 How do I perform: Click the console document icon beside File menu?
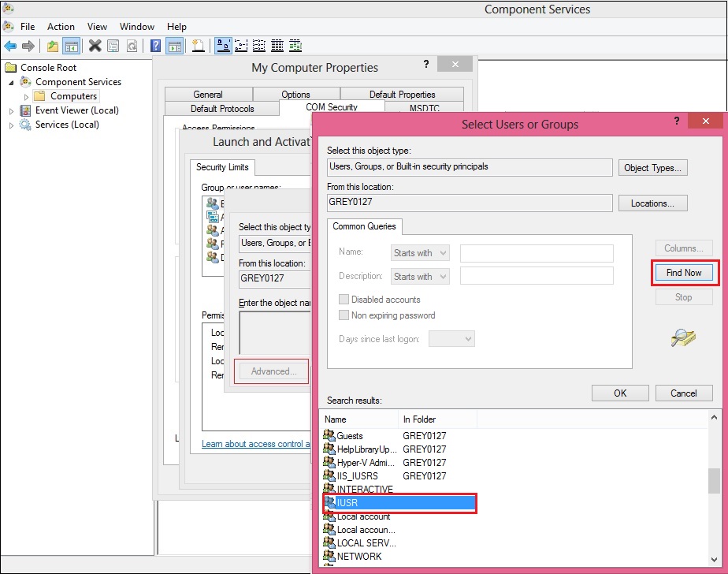[x=8, y=27]
